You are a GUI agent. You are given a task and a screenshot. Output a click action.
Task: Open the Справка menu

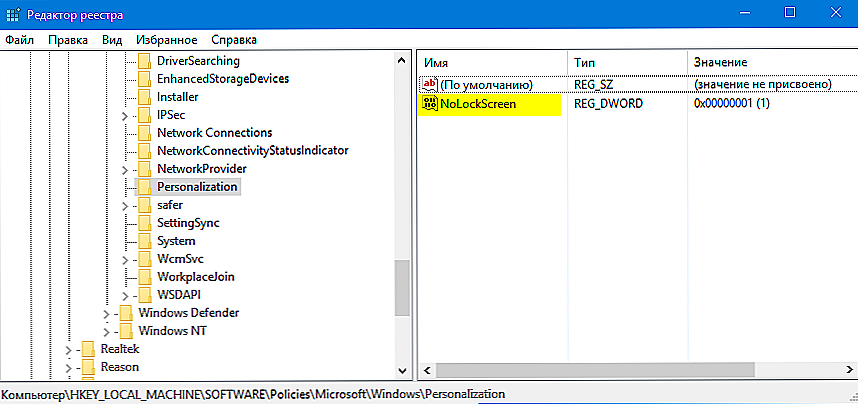[x=234, y=40]
